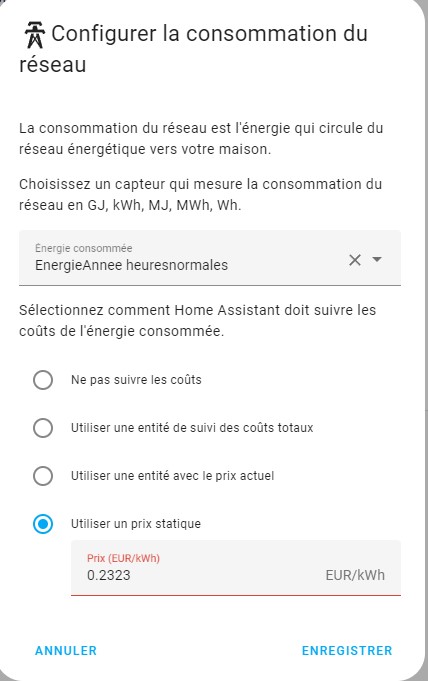Select the Utiliser un prix statique radio circle
Image resolution: width=428 pixels, height=681 pixels.
(43, 524)
